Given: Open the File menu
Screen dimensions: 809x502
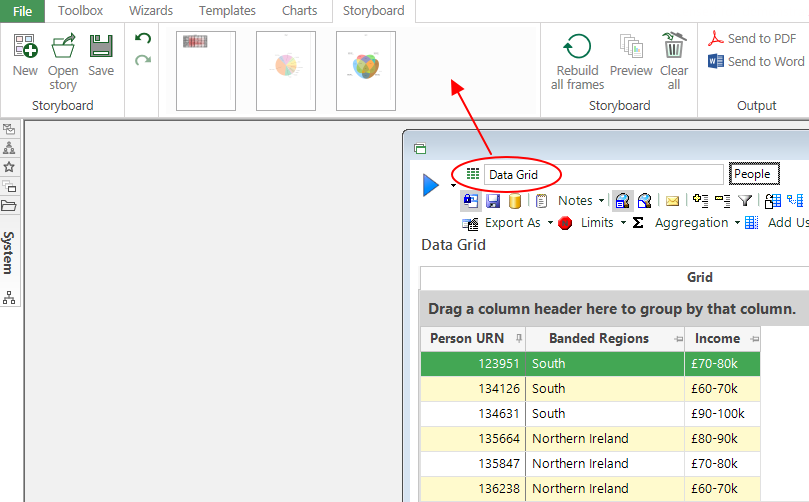Looking at the screenshot, I should 22,11.
